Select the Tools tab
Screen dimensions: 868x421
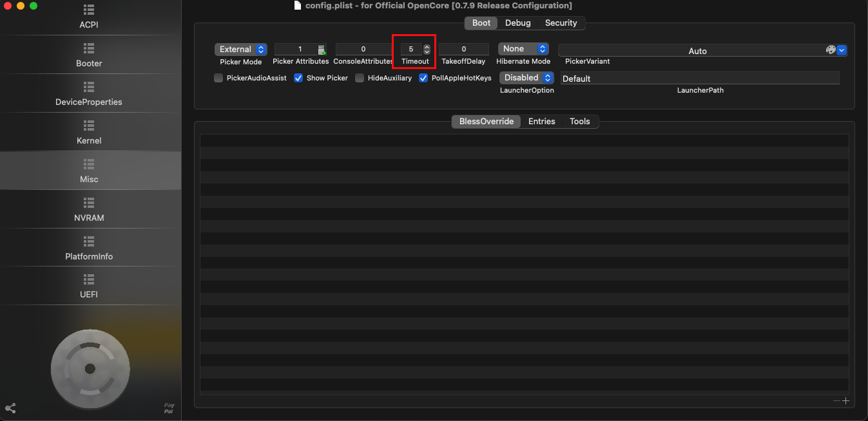pos(580,122)
